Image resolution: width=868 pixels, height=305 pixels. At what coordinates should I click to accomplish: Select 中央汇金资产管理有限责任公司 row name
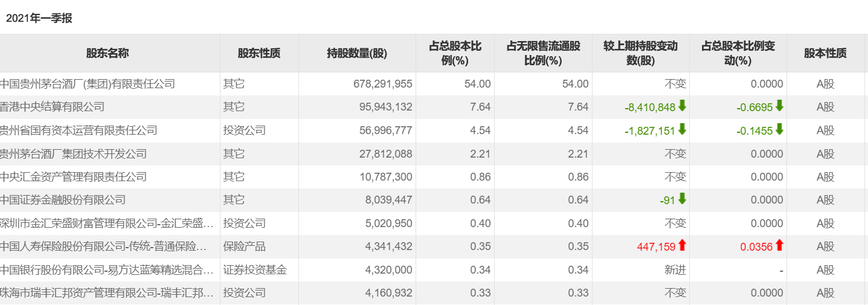coord(73,177)
